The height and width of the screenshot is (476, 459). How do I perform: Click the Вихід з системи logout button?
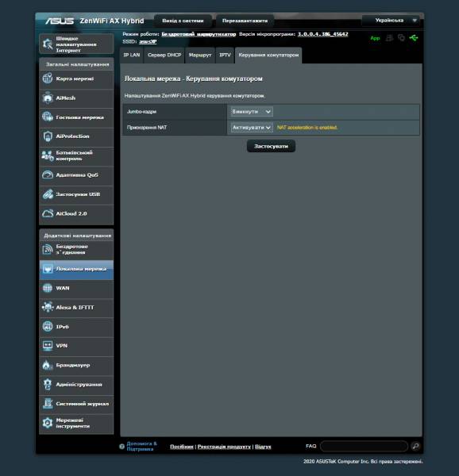pos(183,21)
